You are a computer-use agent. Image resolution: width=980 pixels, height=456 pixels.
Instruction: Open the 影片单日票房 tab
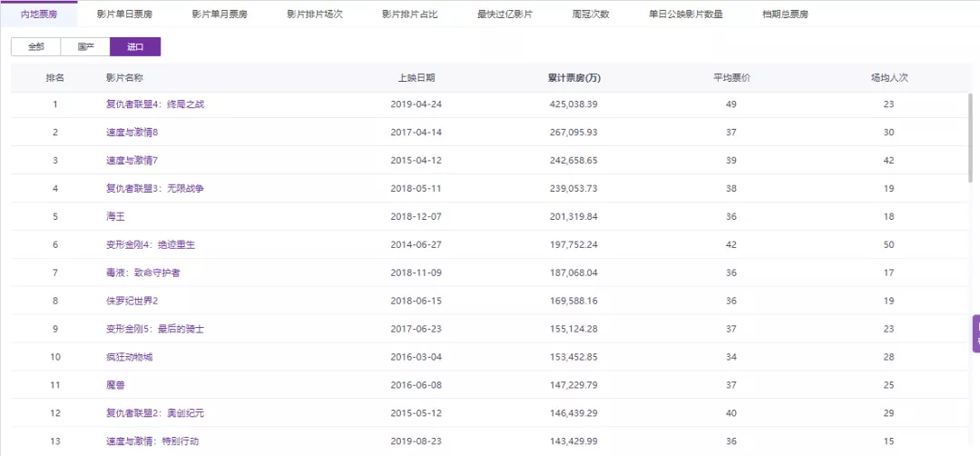click(x=124, y=15)
